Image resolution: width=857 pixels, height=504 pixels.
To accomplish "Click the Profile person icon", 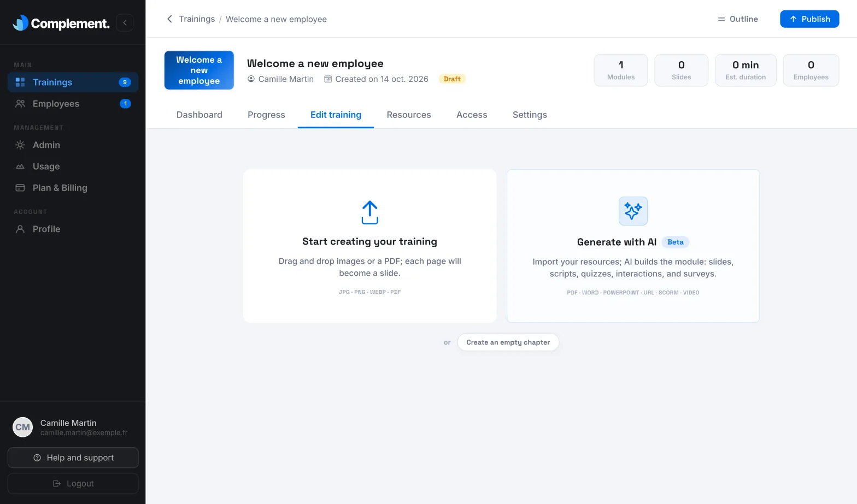I will [x=20, y=229].
